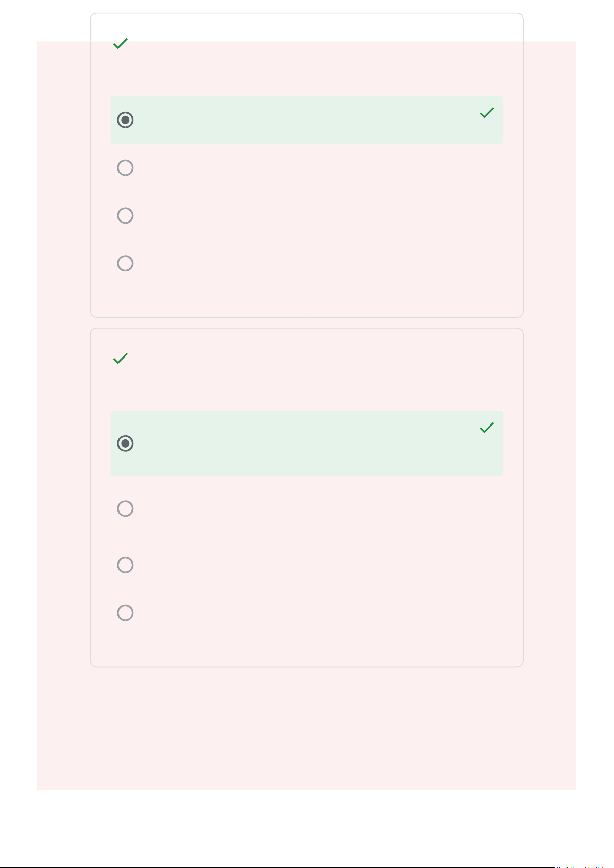Choose the second radio option in the second card

coord(125,508)
